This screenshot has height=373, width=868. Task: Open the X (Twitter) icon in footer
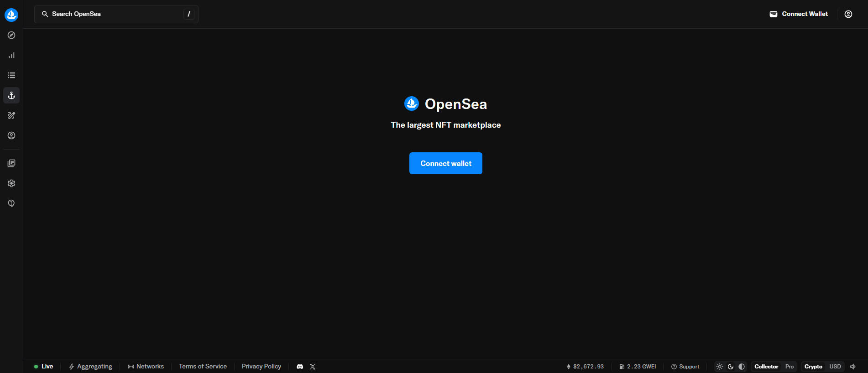pos(313,367)
